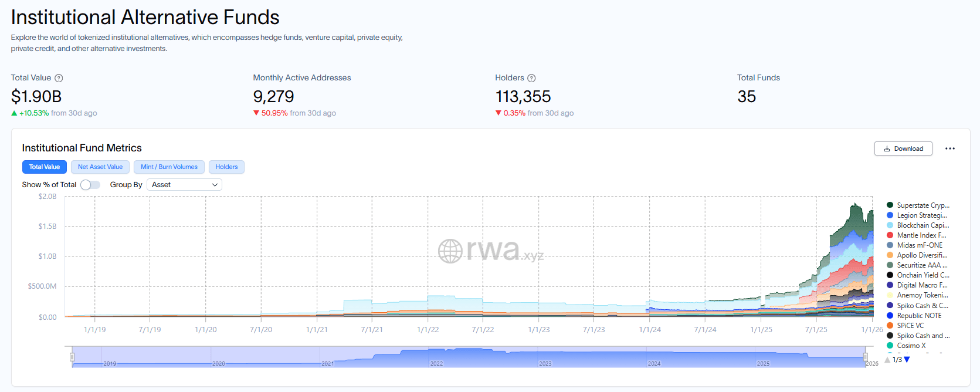Image resolution: width=980 pixels, height=392 pixels.
Task: Toggle Blockchain Capi... series in legend
Action: (x=918, y=225)
